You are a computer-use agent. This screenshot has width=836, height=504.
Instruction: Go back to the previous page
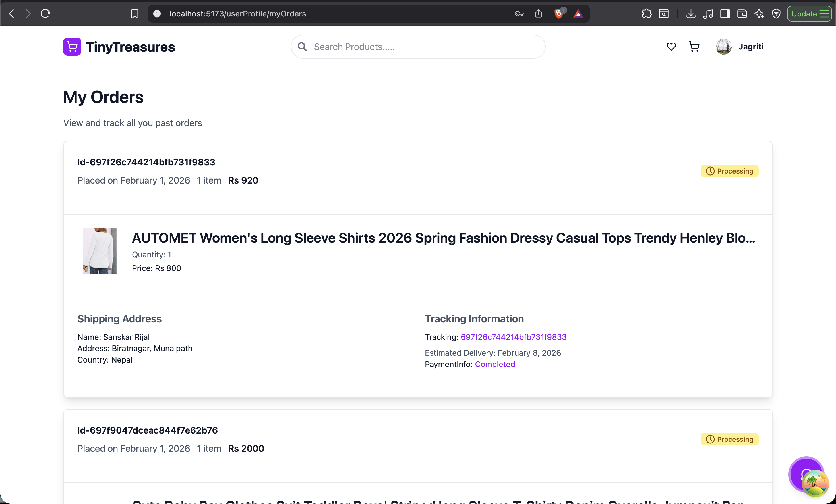coord(12,14)
